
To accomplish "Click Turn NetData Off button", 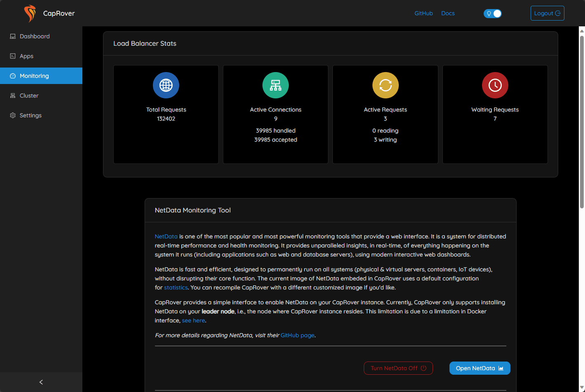I will [398, 368].
